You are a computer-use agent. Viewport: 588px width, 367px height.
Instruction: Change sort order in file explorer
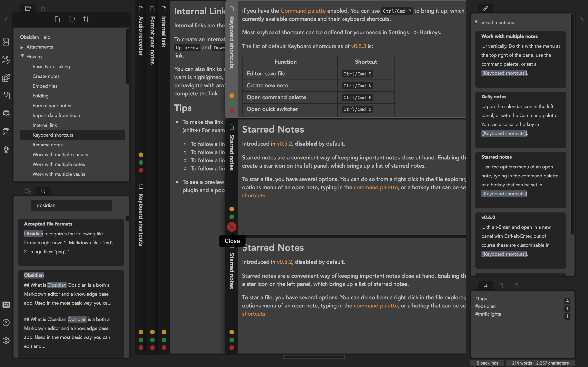pos(86,19)
